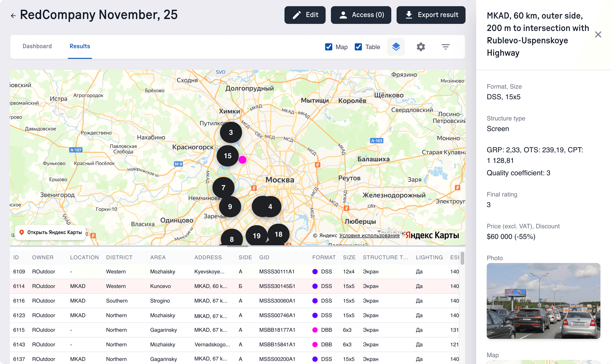Click Открыть Яндекс Карты button
The image size is (611, 364).
pos(51,232)
